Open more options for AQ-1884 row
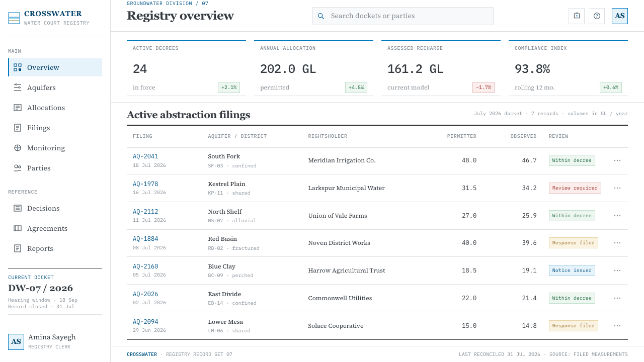The image size is (644, 362). click(x=617, y=243)
